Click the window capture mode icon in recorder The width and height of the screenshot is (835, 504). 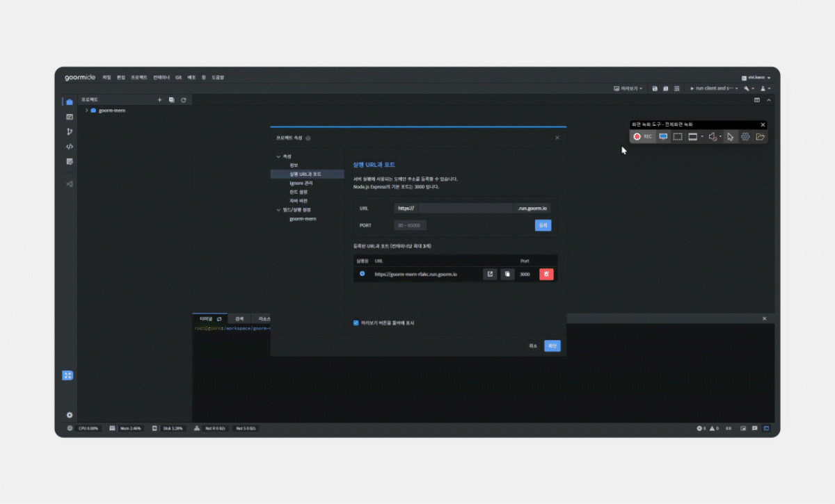click(693, 136)
